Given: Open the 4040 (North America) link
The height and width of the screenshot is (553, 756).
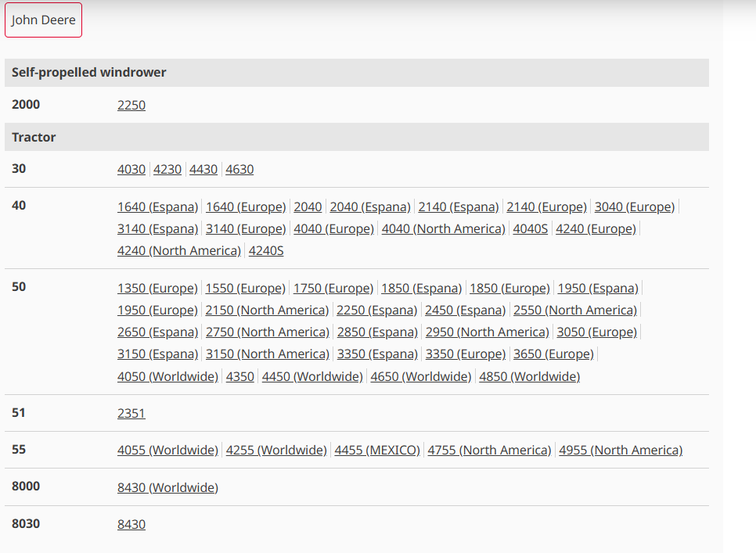Looking at the screenshot, I should click(x=443, y=228).
